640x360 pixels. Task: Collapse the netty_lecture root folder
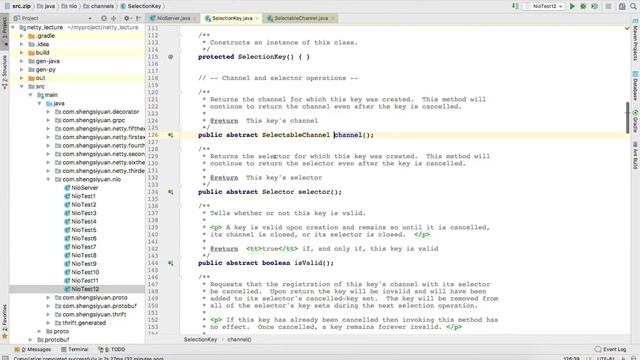(13, 27)
